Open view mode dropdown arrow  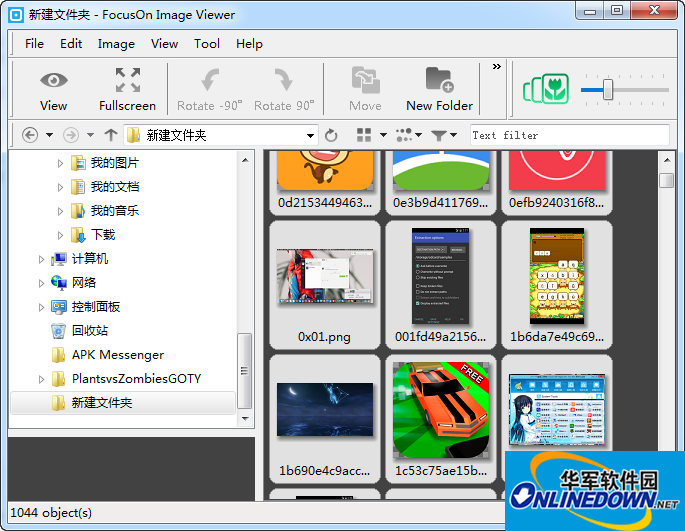click(x=383, y=135)
